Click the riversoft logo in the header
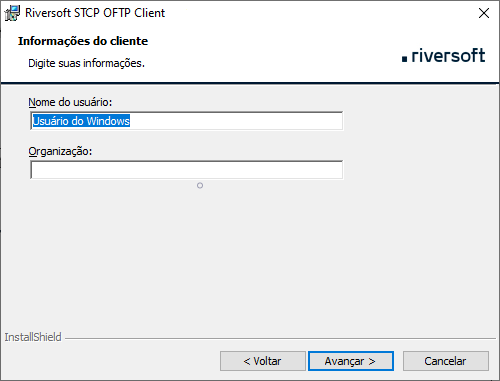Screen dimensions: 500x381 (444, 55)
